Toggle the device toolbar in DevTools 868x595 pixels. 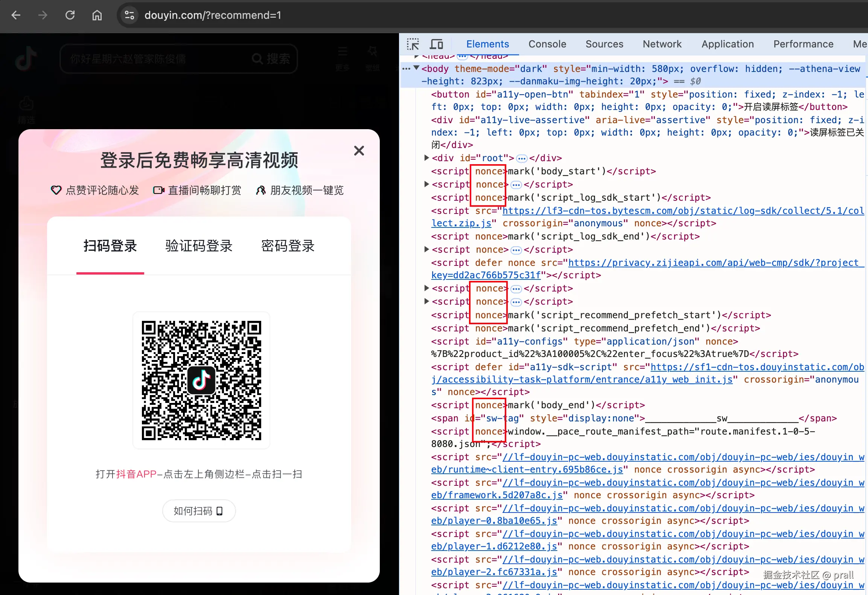[x=436, y=44]
